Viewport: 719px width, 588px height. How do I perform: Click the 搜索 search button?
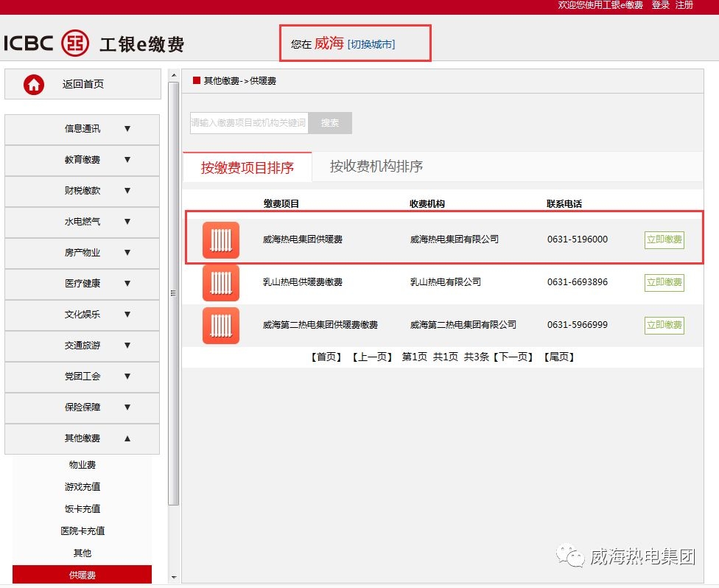[330, 122]
